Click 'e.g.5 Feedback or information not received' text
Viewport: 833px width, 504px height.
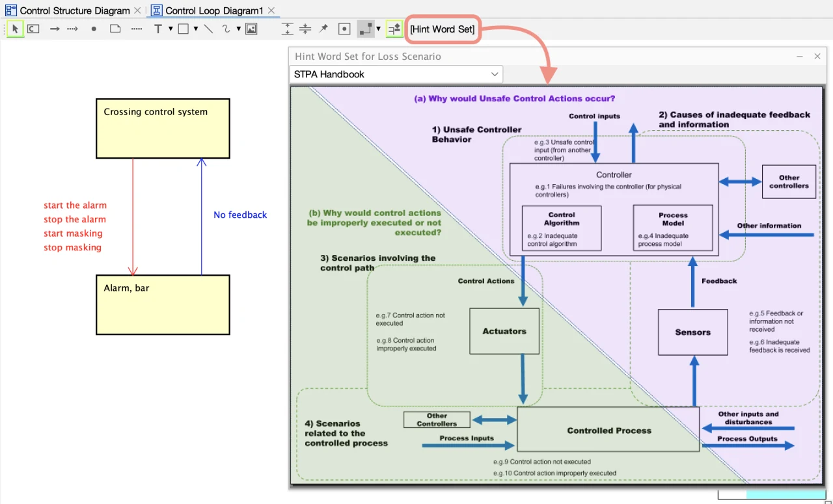coord(776,321)
